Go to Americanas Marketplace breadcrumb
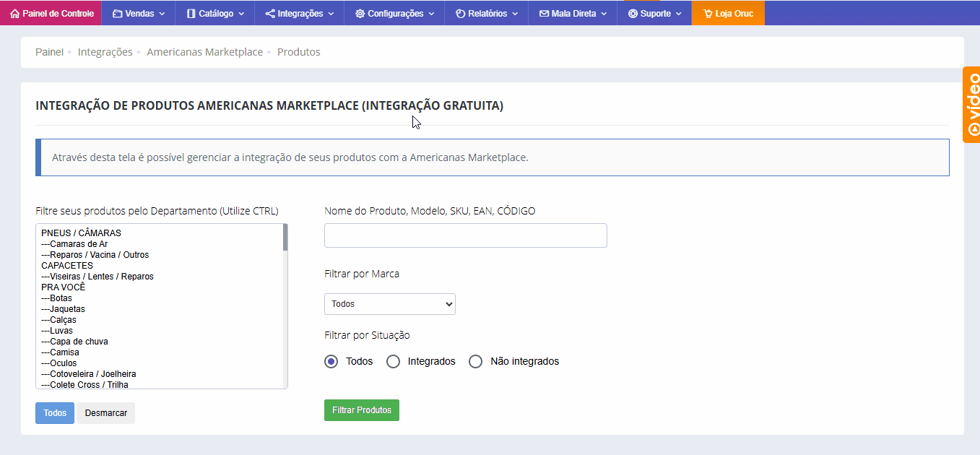The height and width of the screenshot is (455, 980). click(204, 52)
